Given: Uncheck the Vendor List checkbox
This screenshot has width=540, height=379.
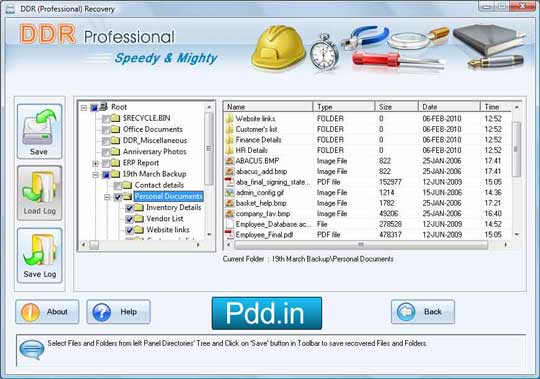Looking at the screenshot, I should tap(129, 219).
